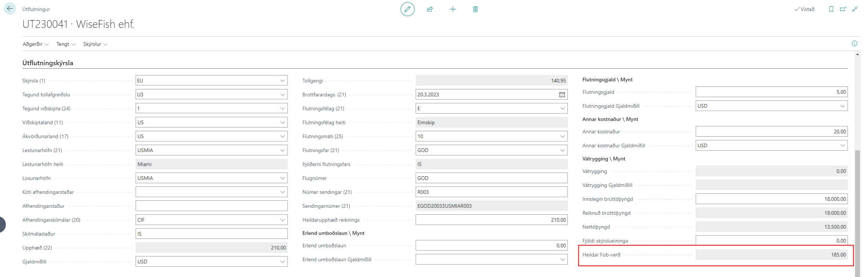Click the back arrow button

pos(10,9)
